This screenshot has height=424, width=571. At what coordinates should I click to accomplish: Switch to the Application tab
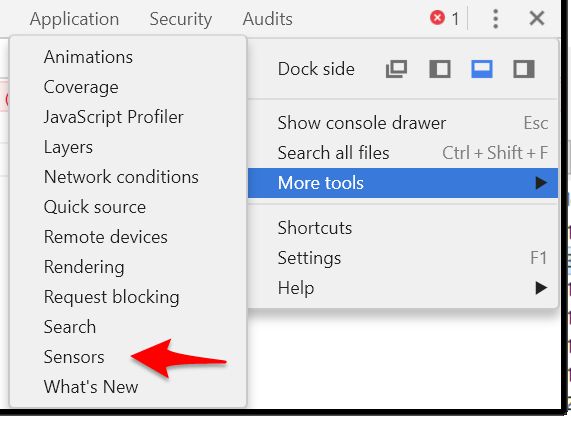click(x=74, y=19)
